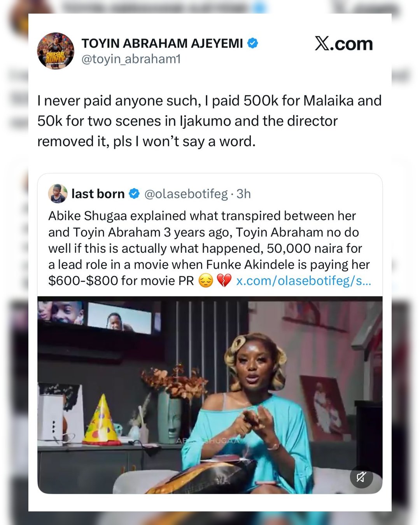The width and height of the screenshot is (420, 525).
Task: Click the main tweet text about Malaika
Action: 209,121
